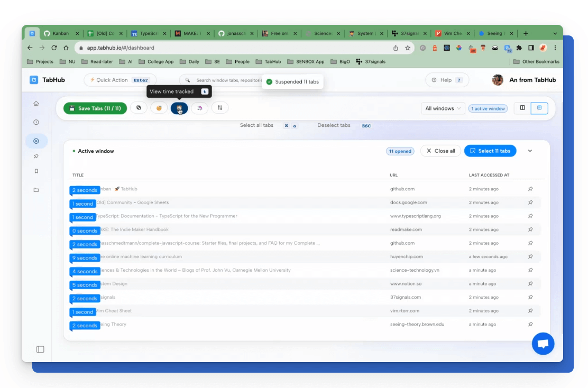Click the share icon in address bar

(x=396, y=48)
